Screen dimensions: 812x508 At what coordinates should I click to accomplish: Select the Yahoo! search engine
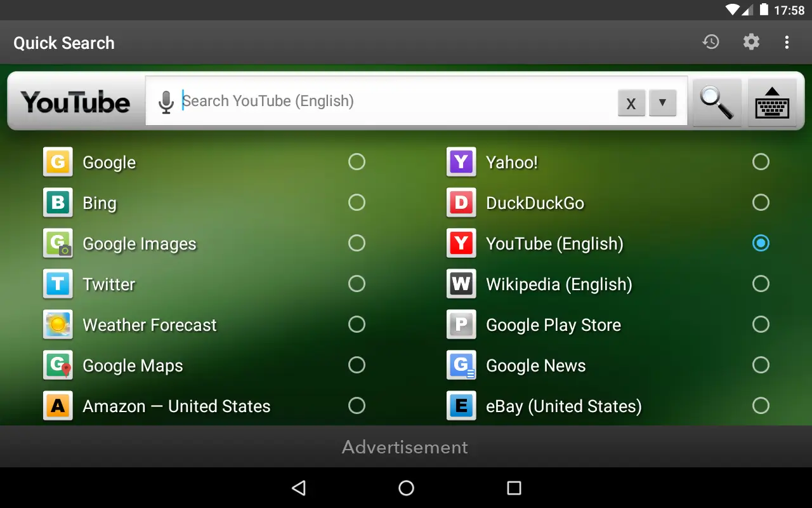(761, 162)
